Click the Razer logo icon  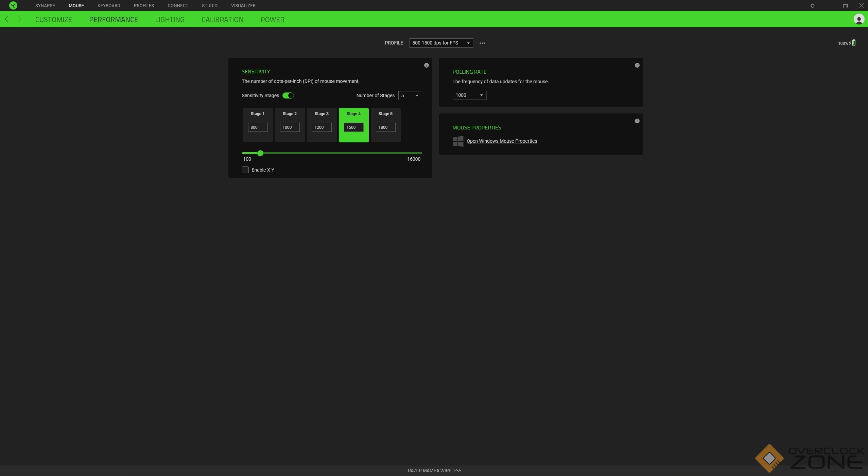[13, 5]
